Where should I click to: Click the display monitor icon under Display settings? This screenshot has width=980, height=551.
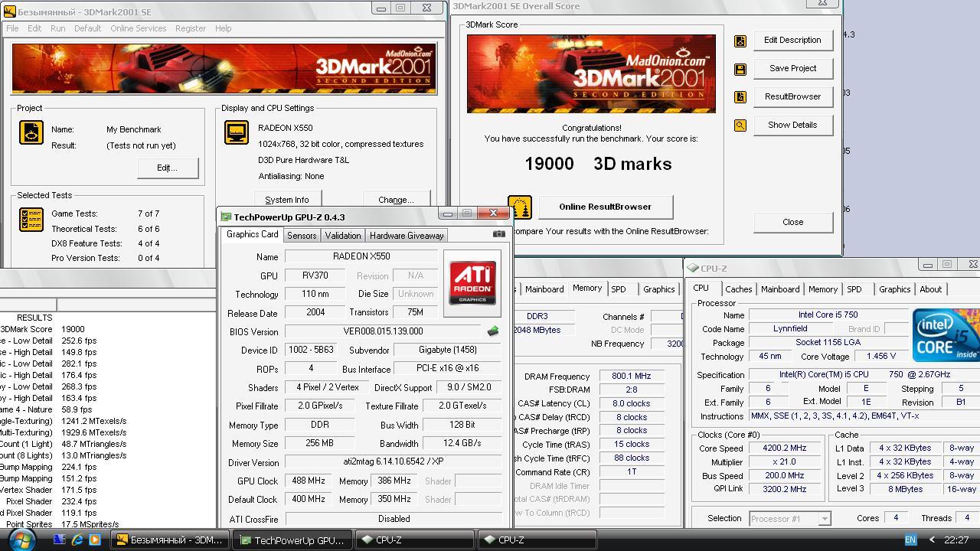pyautogui.click(x=237, y=132)
